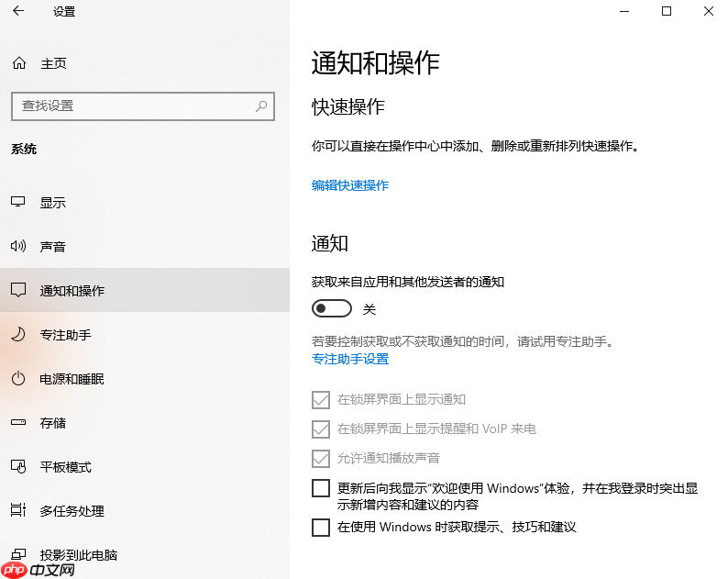This screenshot has height=579, width=728.
Task: Check 在使用 Windows 时获取提示、技巧和建议
Action: coord(321,528)
